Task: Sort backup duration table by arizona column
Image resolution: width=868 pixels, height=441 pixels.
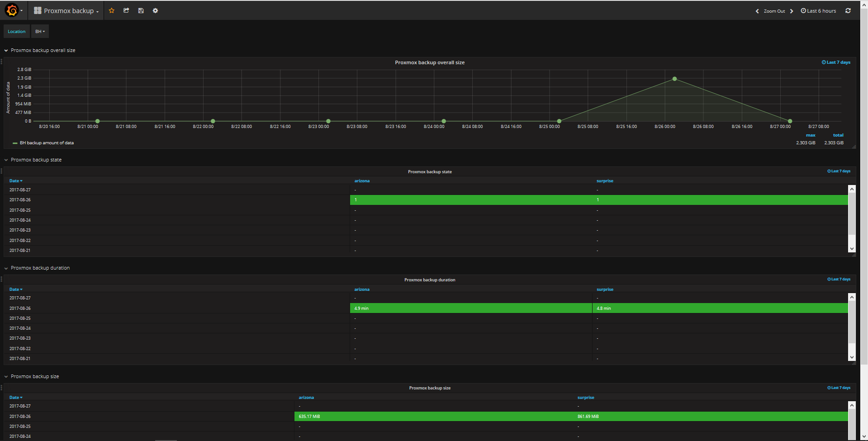Action: coord(362,289)
